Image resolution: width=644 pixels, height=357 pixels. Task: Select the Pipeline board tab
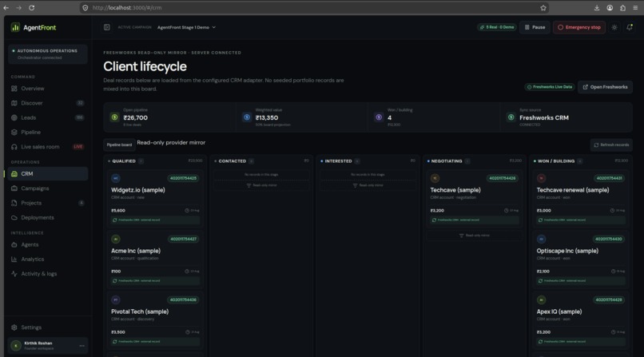point(119,145)
